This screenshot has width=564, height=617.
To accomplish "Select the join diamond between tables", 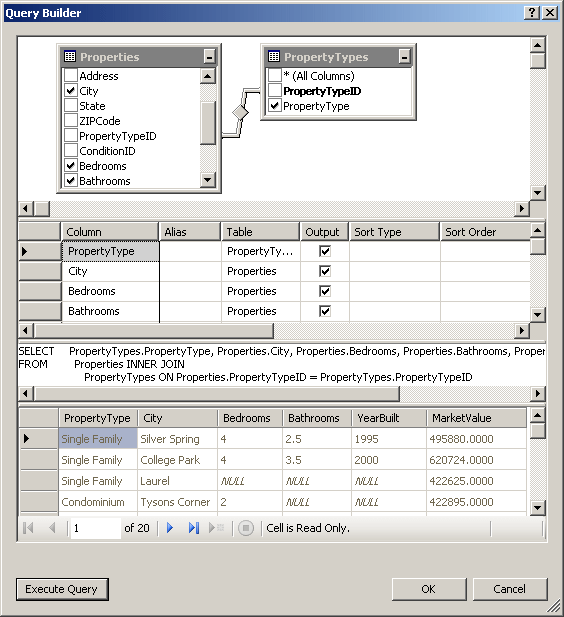I will (x=240, y=113).
